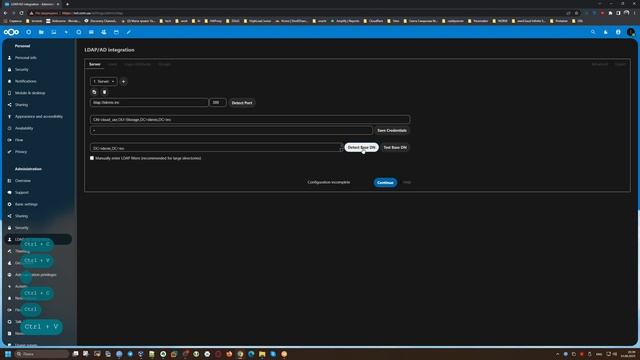The height and width of the screenshot is (360, 640).
Task: Open Support in administration sidebar
Action: [x=22, y=192]
